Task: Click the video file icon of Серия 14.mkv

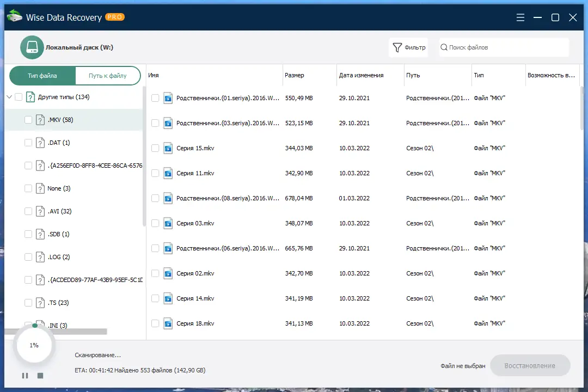Action: click(168, 298)
